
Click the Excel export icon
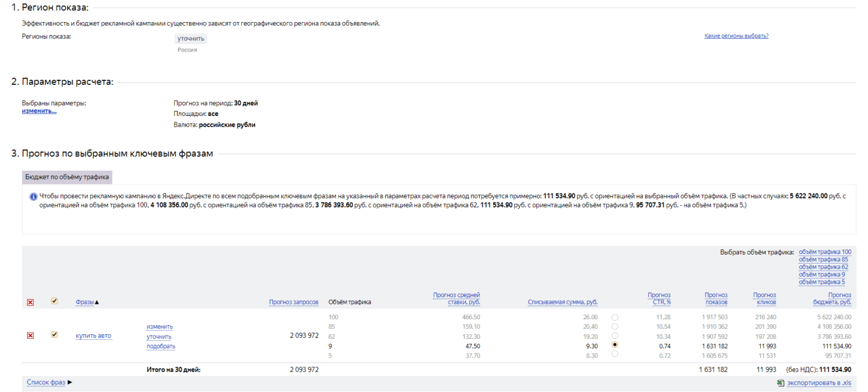click(780, 383)
